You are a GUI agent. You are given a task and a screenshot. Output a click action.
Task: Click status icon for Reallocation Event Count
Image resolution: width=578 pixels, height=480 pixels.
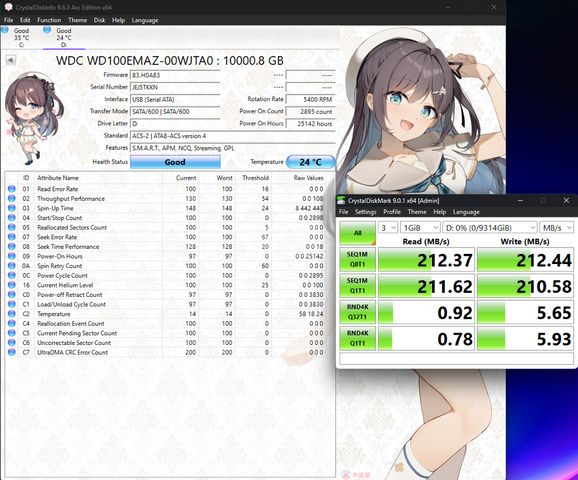pos(11,323)
